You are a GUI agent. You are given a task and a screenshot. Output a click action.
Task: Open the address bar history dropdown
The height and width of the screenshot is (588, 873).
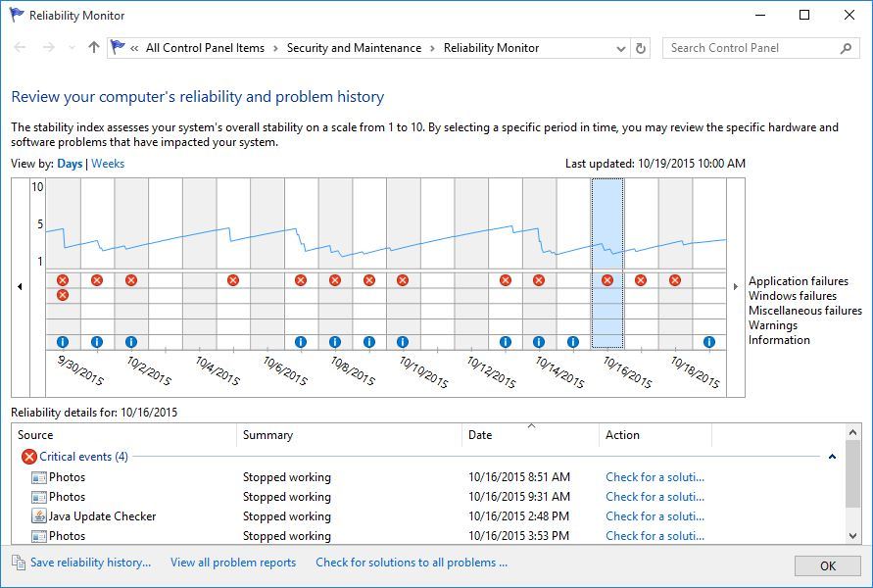pos(621,48)
